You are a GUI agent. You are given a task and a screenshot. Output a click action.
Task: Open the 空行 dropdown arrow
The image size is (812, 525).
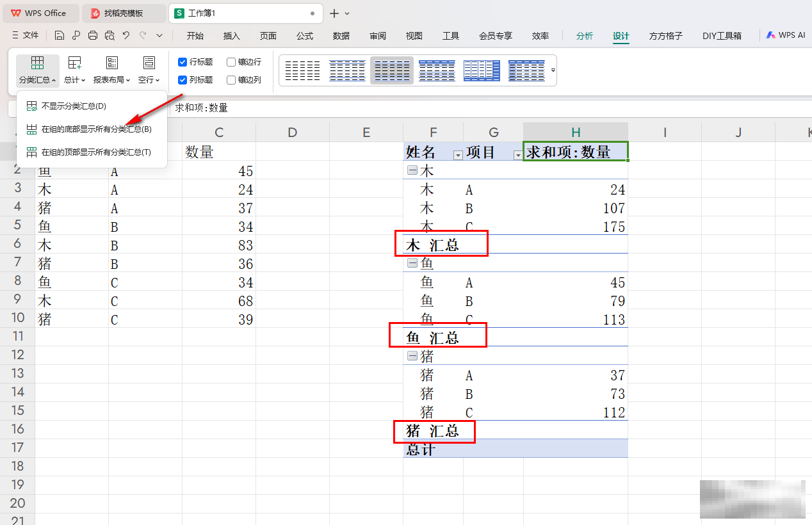(x=158, y=81)
